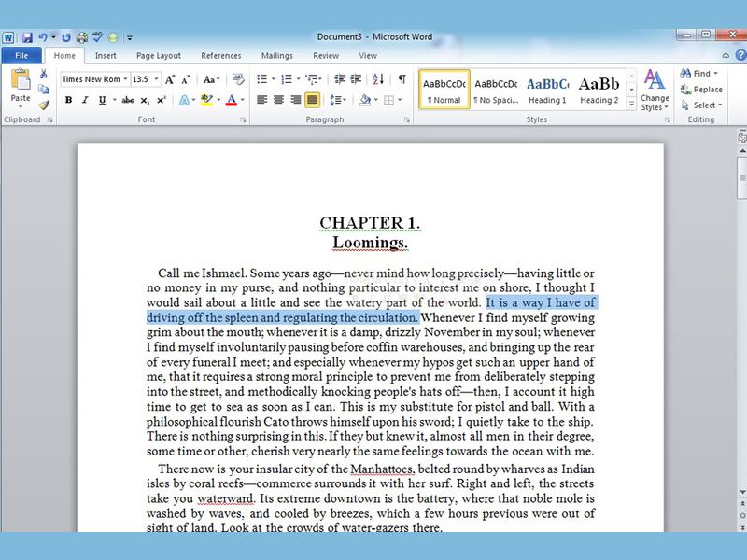The height and width of the screenshot is (560, 747).
Task: Open the font name dropdown
Action: coord(125,79)
